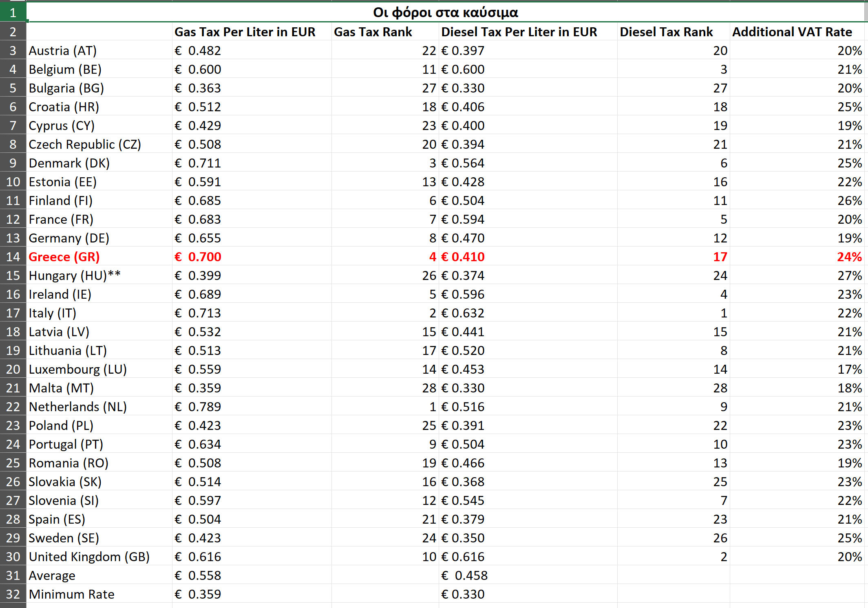The height and width of the screenshot is (608, 868).
Task: Click the 'Slovakia (SK)' cell
Action: pos(99,482)
